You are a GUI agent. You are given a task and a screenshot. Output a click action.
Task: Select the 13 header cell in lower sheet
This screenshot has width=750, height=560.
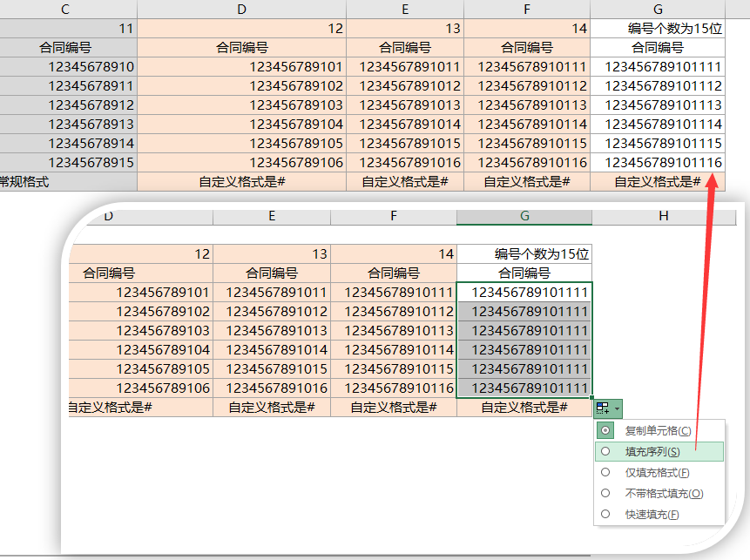tap(272, 254)
